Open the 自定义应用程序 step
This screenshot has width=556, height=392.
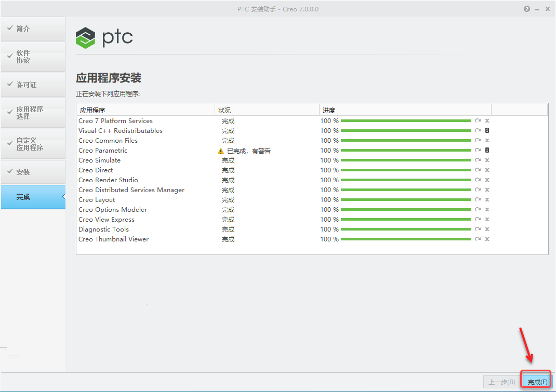point(33,144)
